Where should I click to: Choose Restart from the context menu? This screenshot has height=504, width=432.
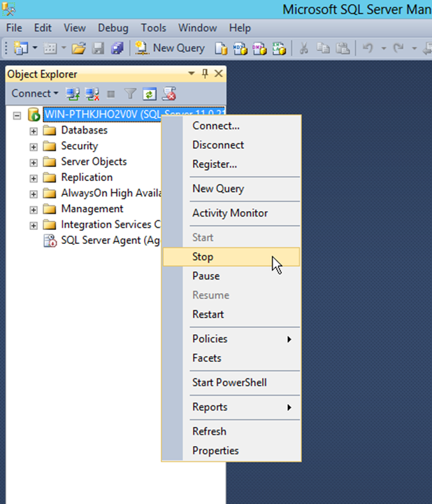pos(208,315)
